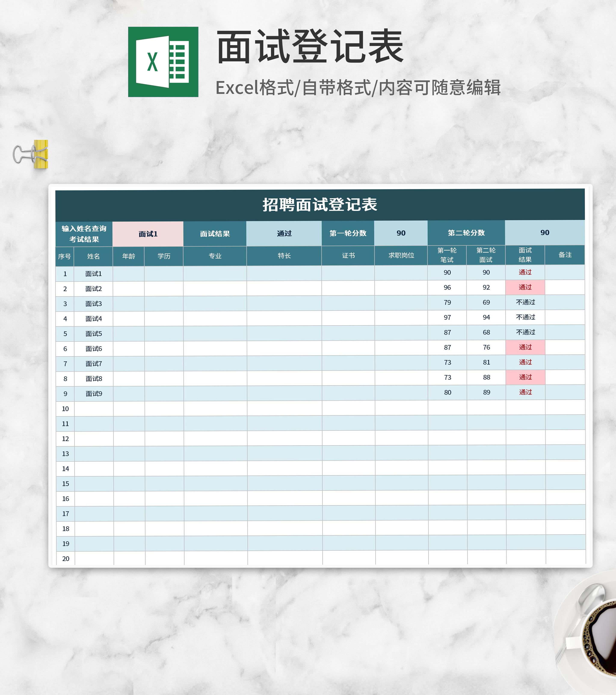Select row number 15 cell
The width and height of the screenshot is (616, 695).
point(65,484)
